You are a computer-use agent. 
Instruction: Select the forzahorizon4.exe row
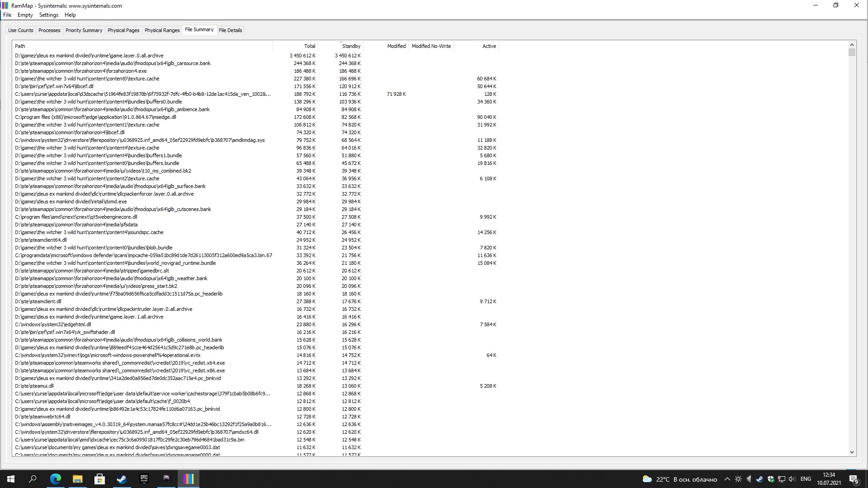tap(255, 71)
